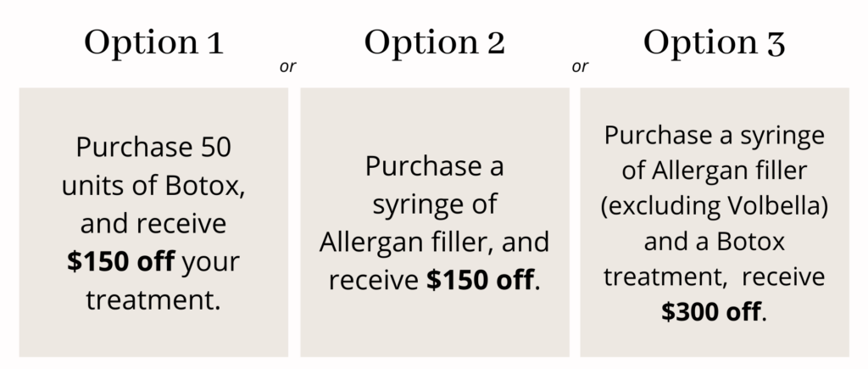Click the Option 3 heading
The image size is (868, 369).
point(714,43)
